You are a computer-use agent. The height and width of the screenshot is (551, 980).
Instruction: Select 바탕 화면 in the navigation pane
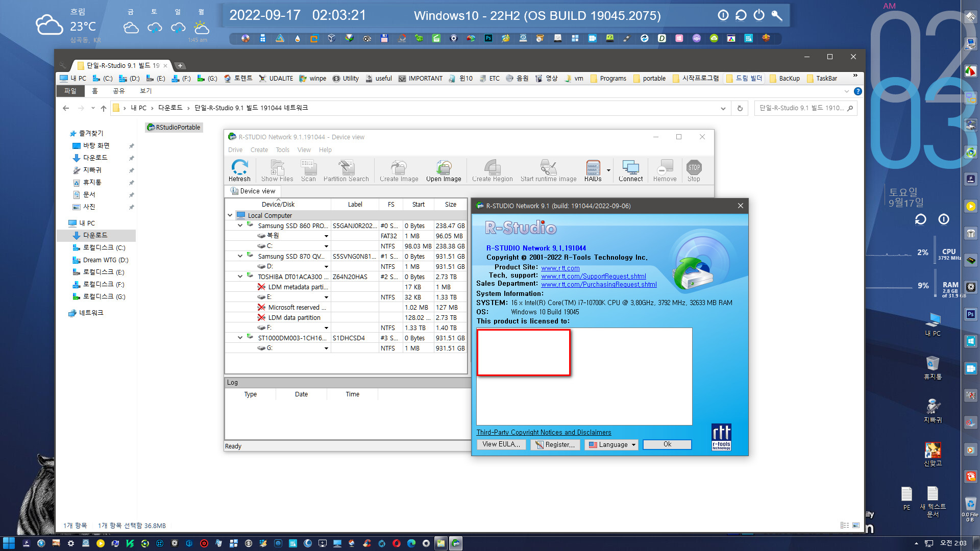(96, 145)
